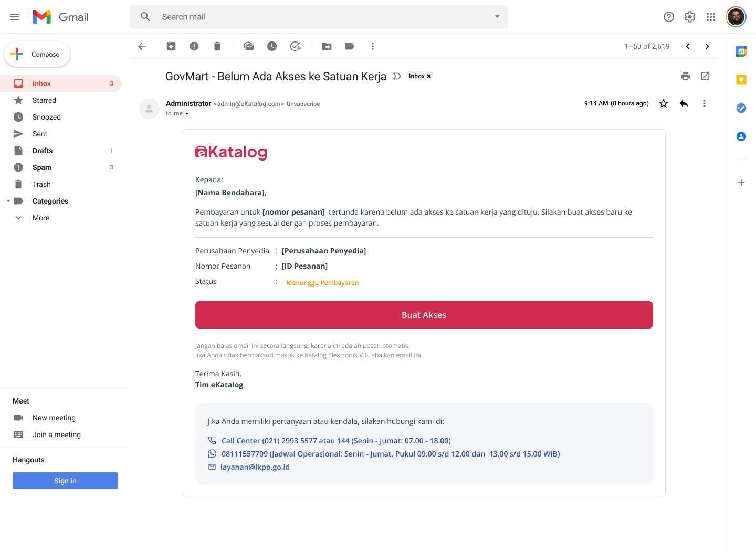This screenshot has width=756, height=551.
Task: Open the Trash folder
Action: (x=61, y=184)
